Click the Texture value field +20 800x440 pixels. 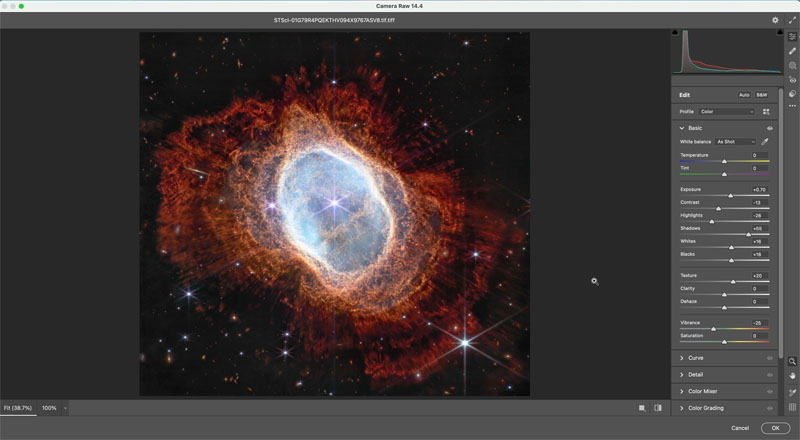coord(759,276)
